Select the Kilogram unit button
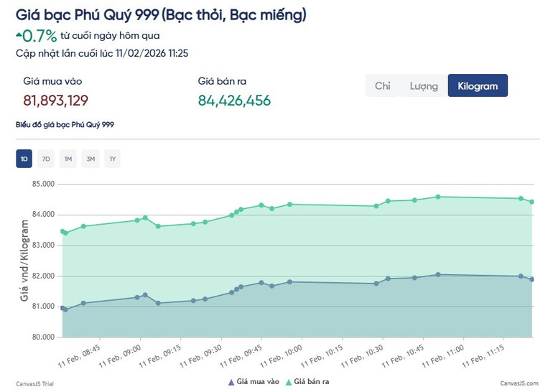 478,86
